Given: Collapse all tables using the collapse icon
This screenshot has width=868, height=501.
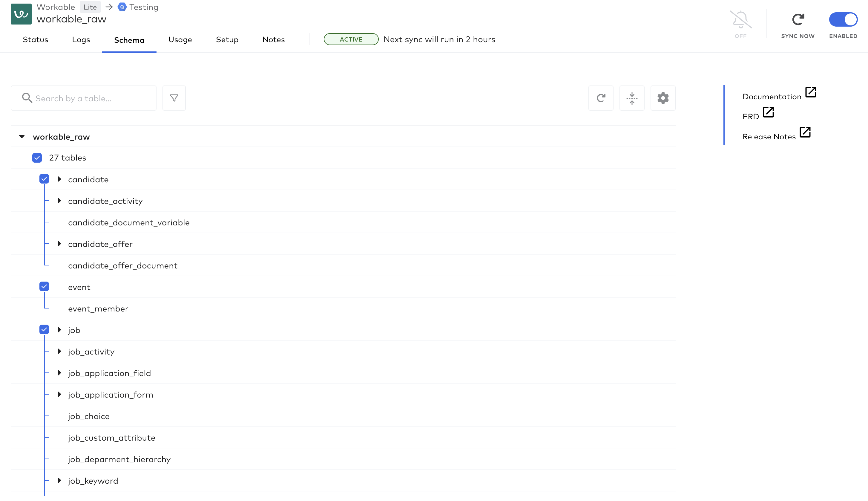Looking at the screenshot, I should [632, 98].
